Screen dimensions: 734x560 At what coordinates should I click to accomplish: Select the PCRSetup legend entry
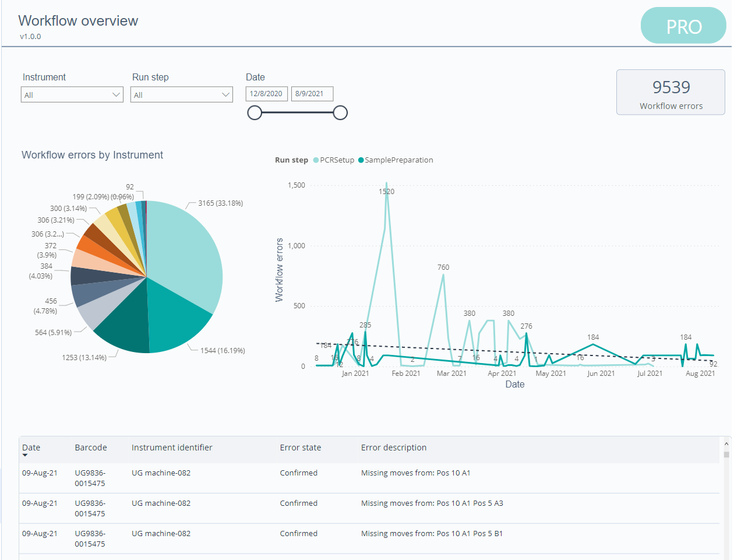pyautogui.click(x=334, y=160)
